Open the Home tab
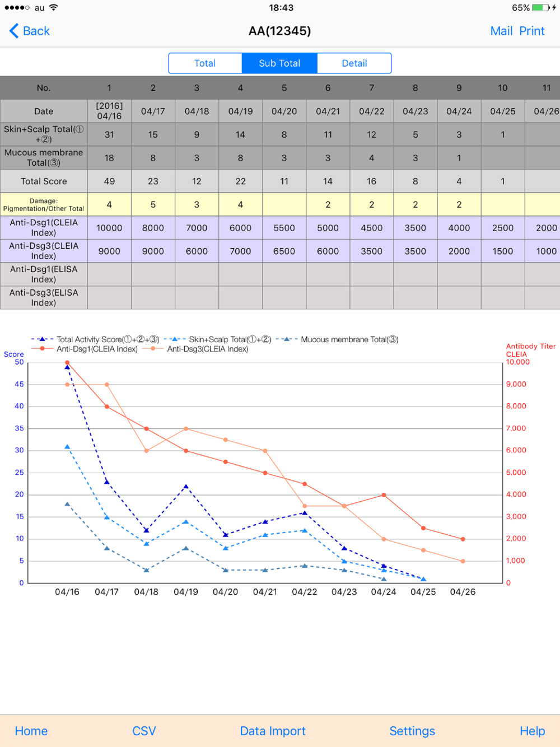The width and height of the screenshot is (560, 747). [x=31, y=731]
